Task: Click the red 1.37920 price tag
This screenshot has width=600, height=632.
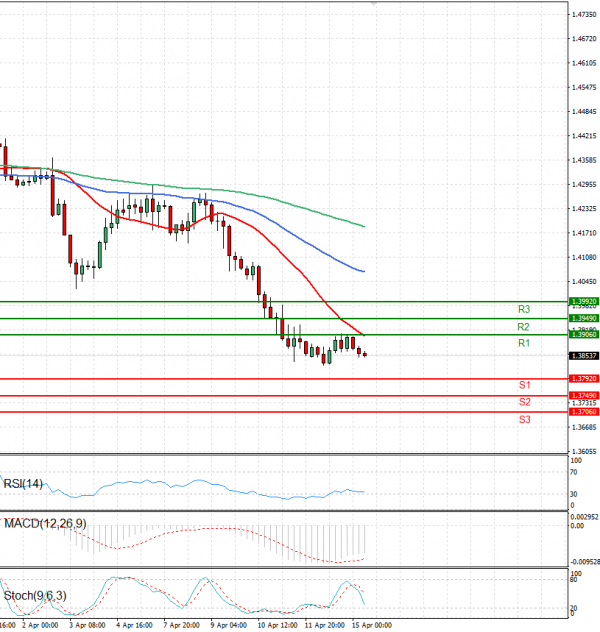Action: (584, 379)
